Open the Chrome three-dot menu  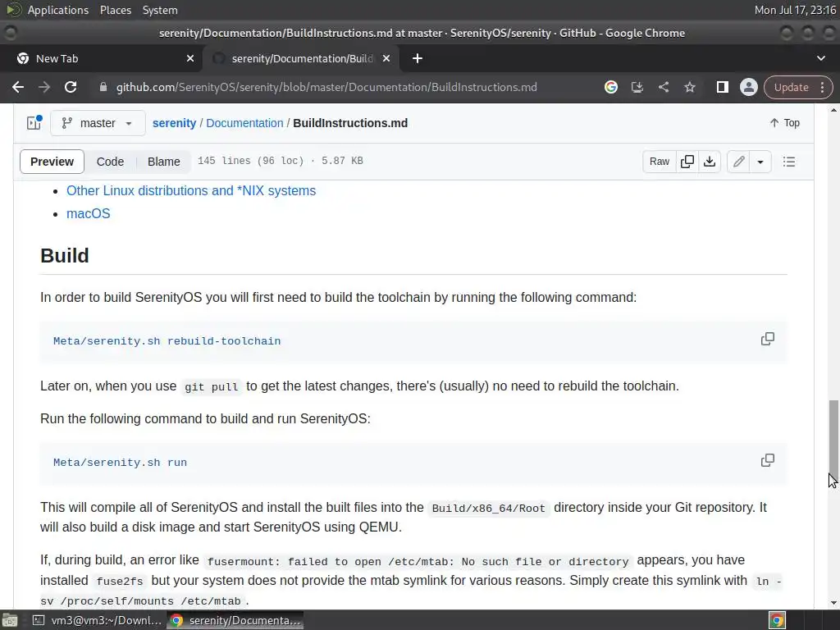point(822,87)
